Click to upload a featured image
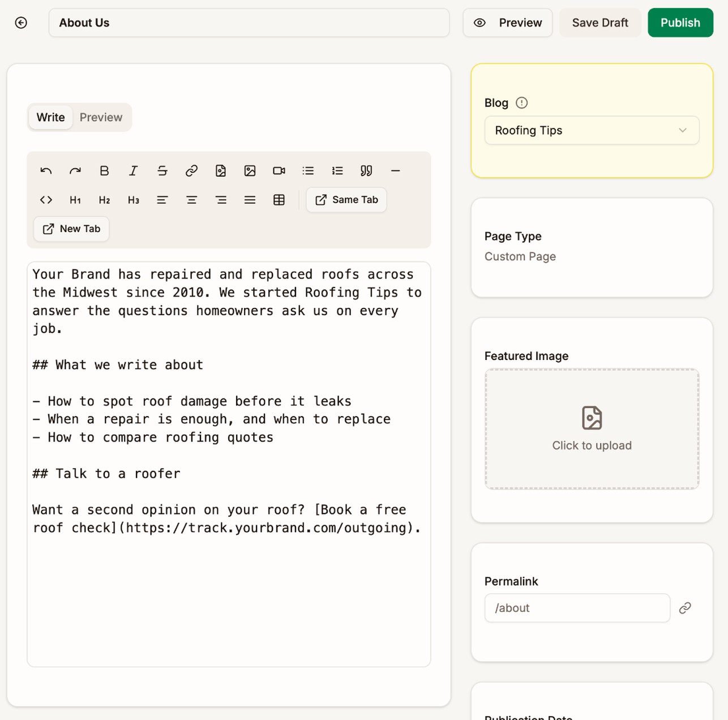Screen dimensions: 728x720 point(592,429)
